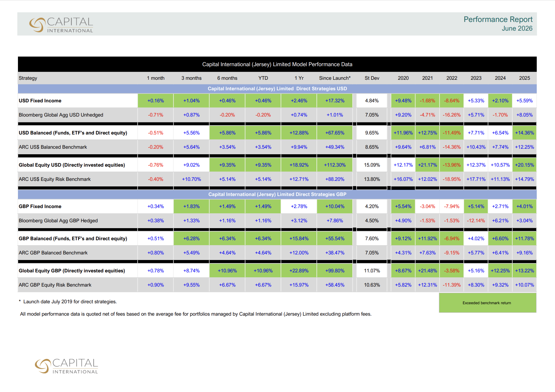Click the -7.94% GBP Fixed Income 2022 value
Image resolution: width=555 pixels, height=392 pixels.
tap(452, 207)
